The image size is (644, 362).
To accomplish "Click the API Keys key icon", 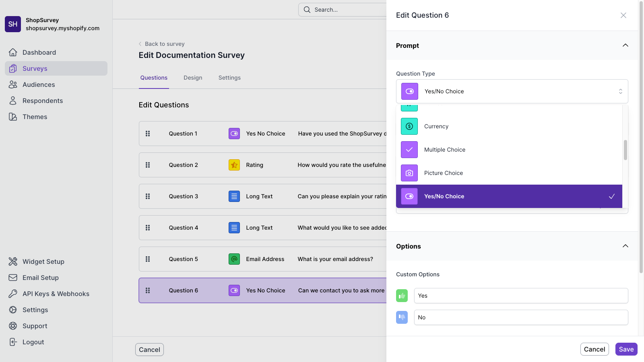I will (13, 294).
